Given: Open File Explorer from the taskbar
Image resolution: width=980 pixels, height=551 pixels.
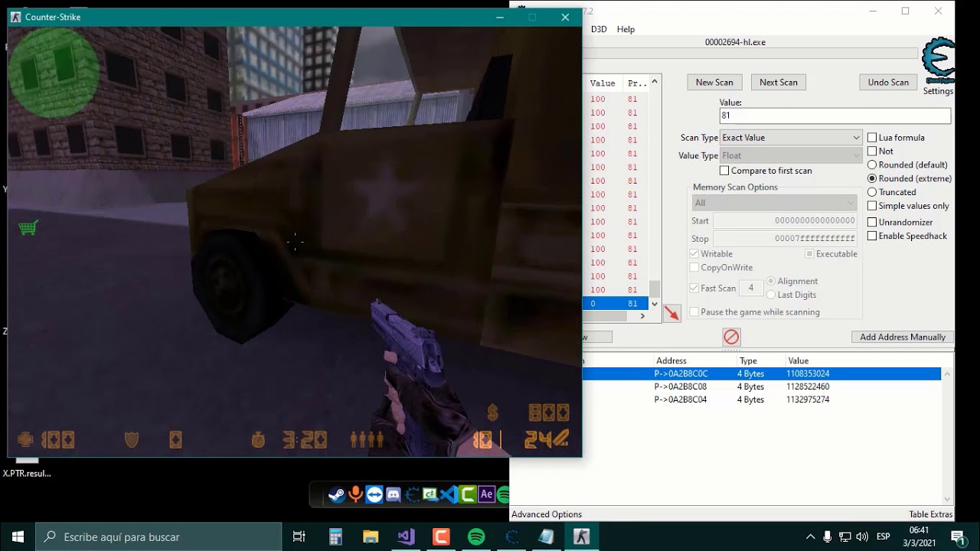Looking at the screenshot, I should click(x=371, y=536).
